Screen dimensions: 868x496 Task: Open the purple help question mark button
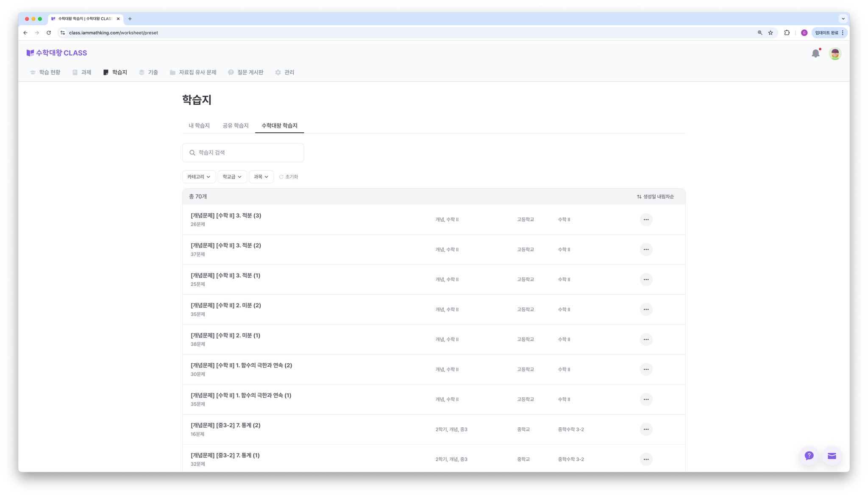point(809,456)
